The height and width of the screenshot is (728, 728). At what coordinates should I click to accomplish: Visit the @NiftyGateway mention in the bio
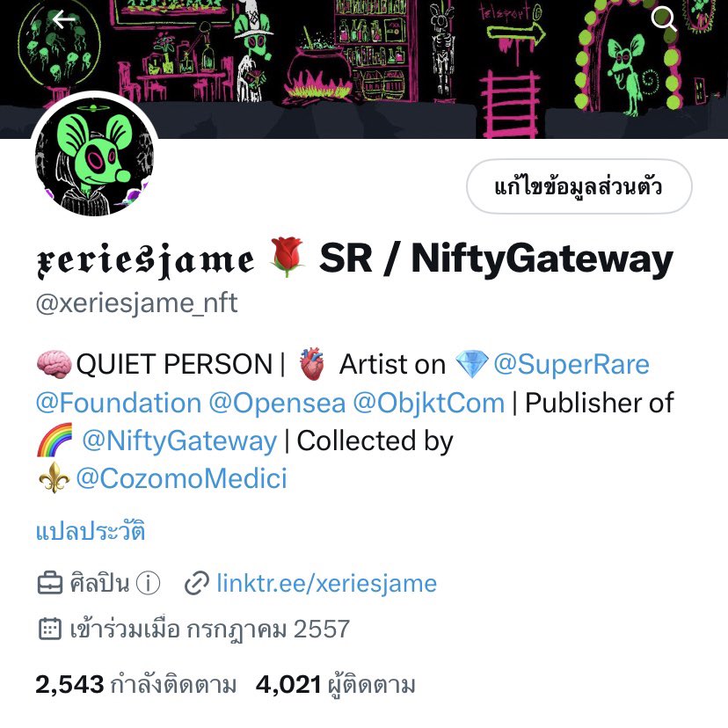[x=179, y=440]
